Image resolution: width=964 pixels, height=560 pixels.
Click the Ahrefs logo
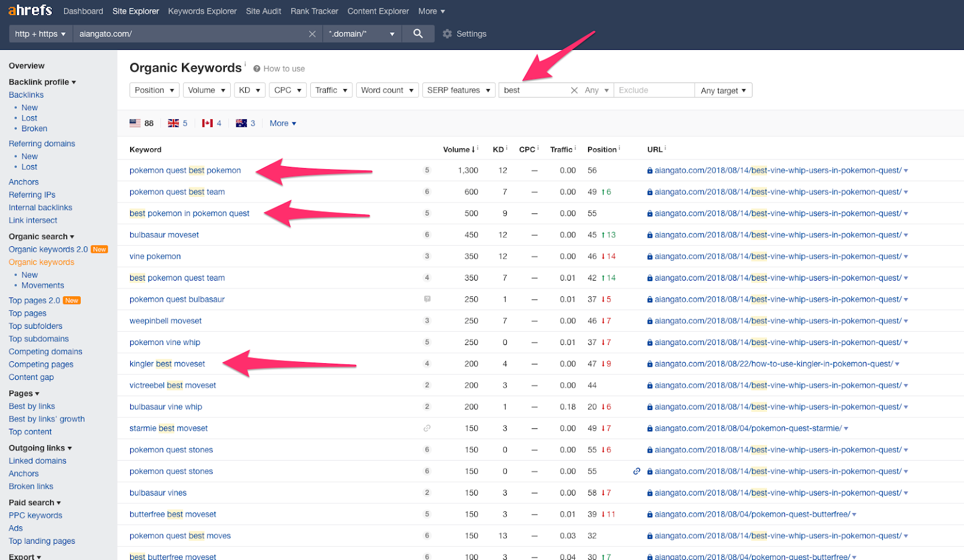coord(30,10)
